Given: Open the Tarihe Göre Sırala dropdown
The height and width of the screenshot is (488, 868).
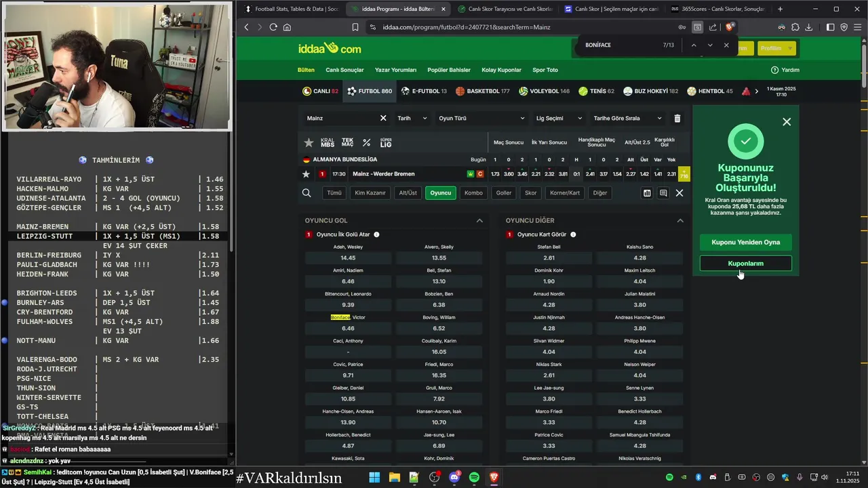Looking at the screenshot, I should coord(627,118).
